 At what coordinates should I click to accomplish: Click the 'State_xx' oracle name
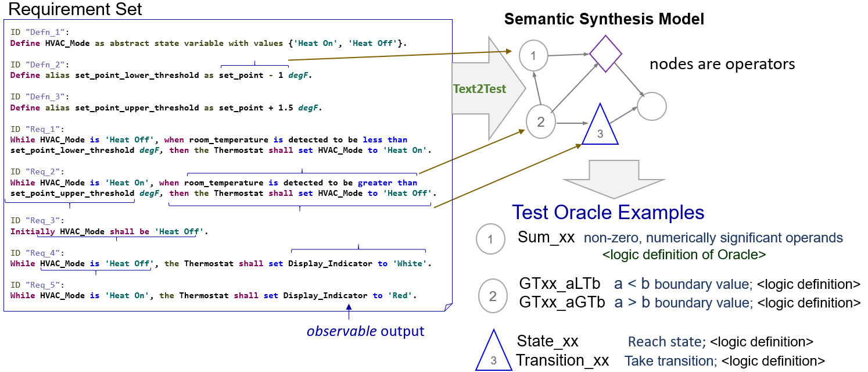coord(547,341)
